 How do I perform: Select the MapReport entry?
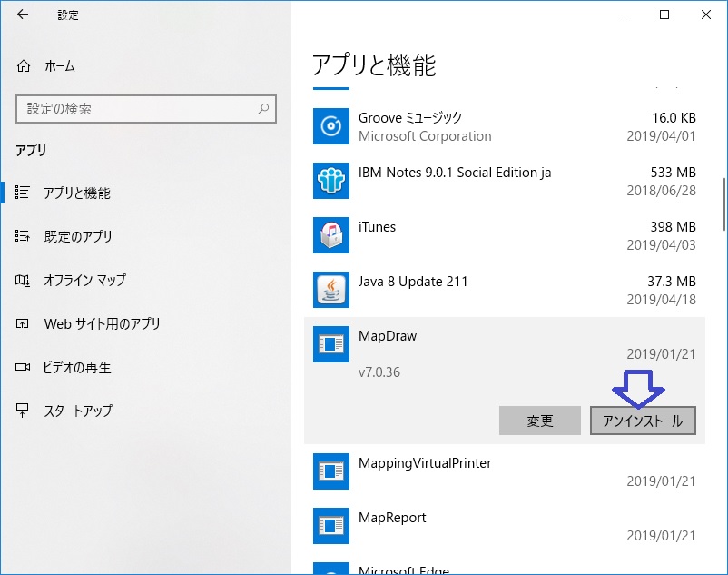(x=392, y=518)
